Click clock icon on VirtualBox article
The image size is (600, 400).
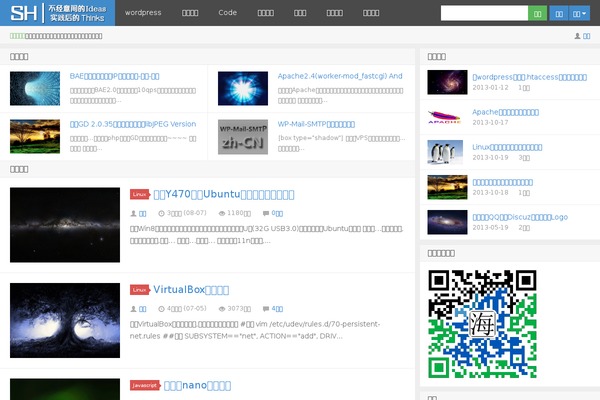coord(161,309)
